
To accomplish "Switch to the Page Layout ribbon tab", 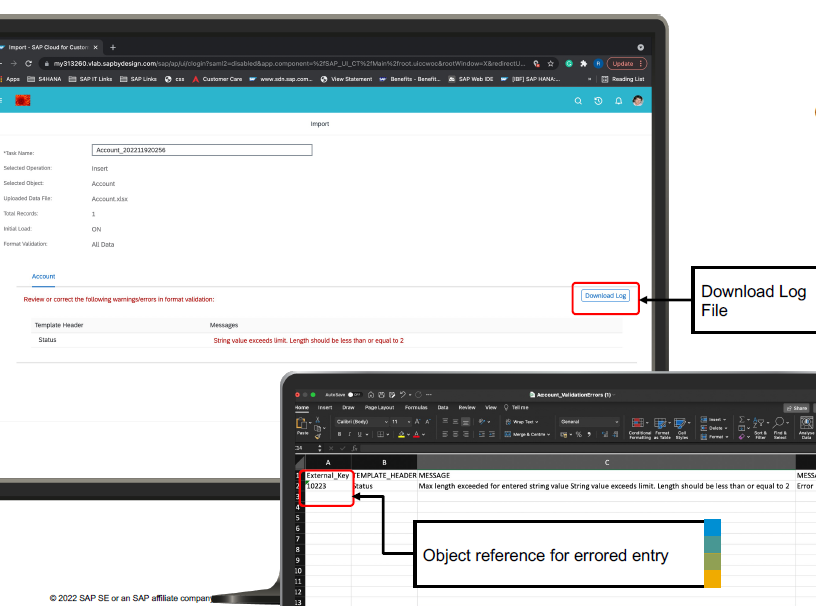I will 379,408.
